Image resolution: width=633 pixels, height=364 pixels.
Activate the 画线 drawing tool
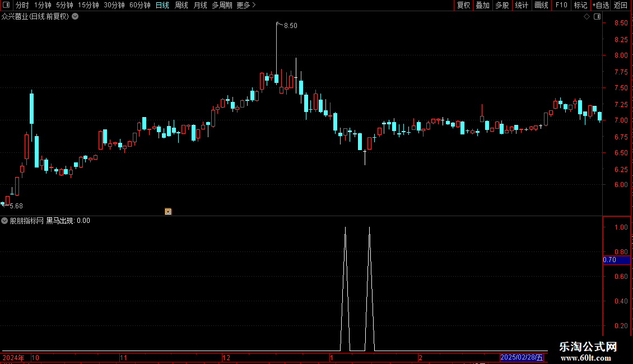pyautogui.click(x=541, y=5)
